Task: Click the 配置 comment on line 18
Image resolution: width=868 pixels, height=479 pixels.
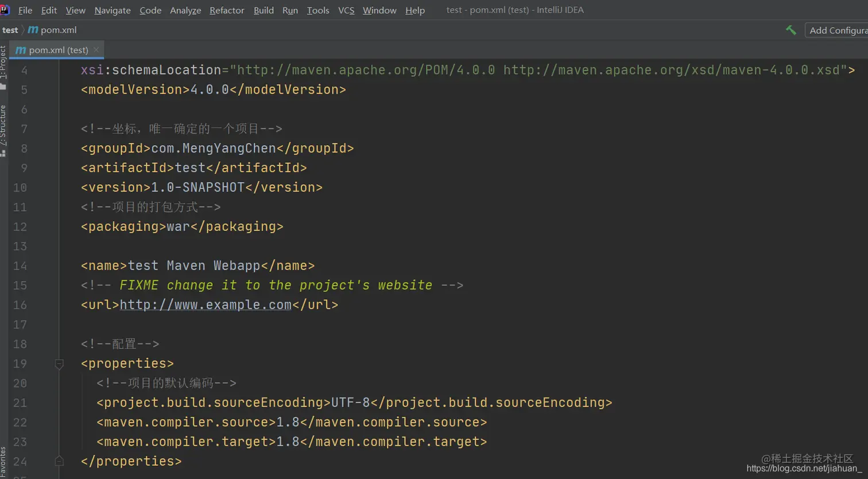Action: (120, 344)
